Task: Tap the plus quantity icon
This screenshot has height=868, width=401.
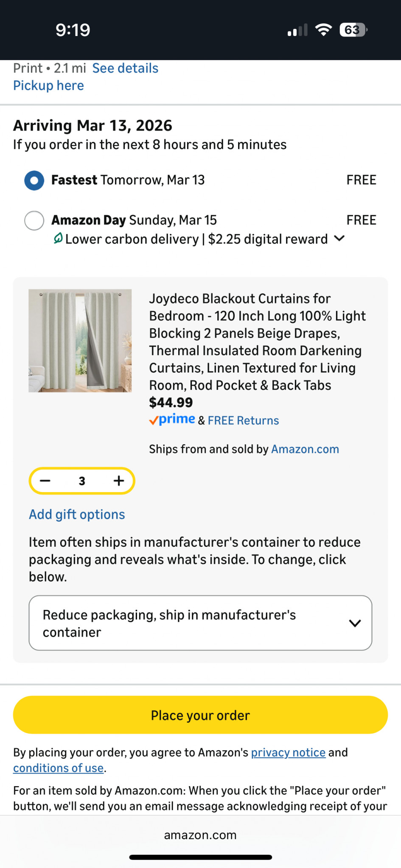Action: pyautogui.click(x=119, y=481)
